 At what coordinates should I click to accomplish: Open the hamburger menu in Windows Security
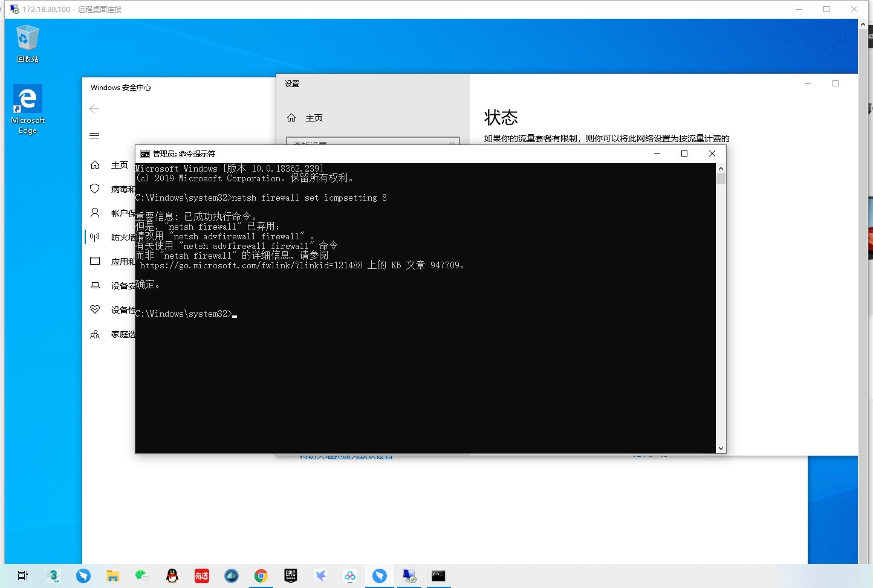pos(94,136)
